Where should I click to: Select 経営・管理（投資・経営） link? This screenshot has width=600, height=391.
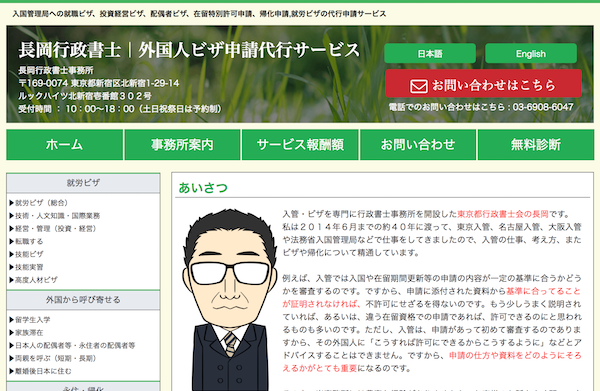point(53,229)
